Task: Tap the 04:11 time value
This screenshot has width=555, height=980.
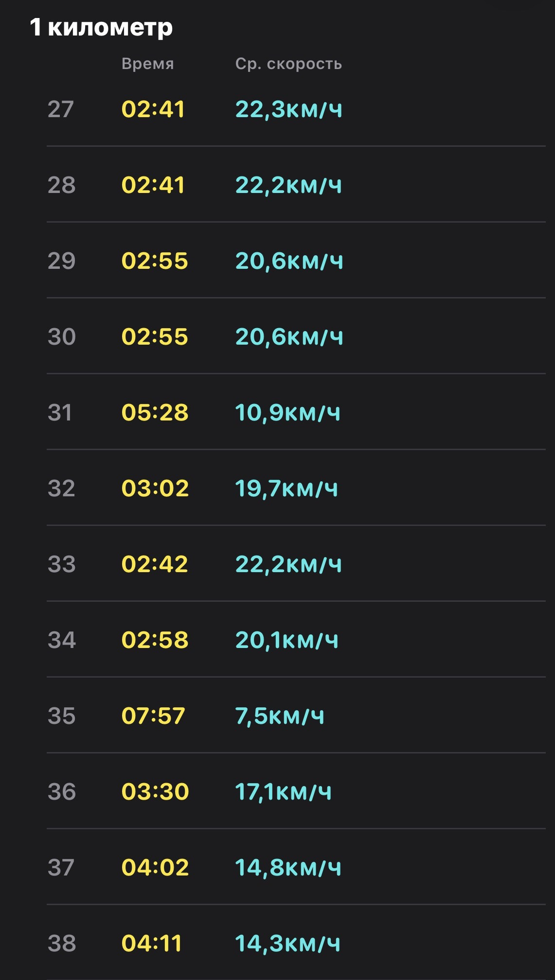Action: (x=151, y=944)
